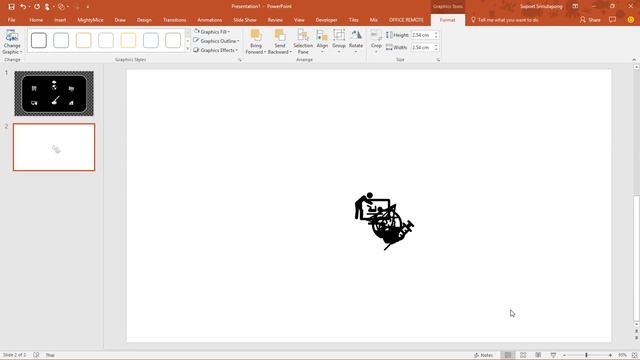Expand the Graphics Styles gallery More arrow

(x=188, y=49)
